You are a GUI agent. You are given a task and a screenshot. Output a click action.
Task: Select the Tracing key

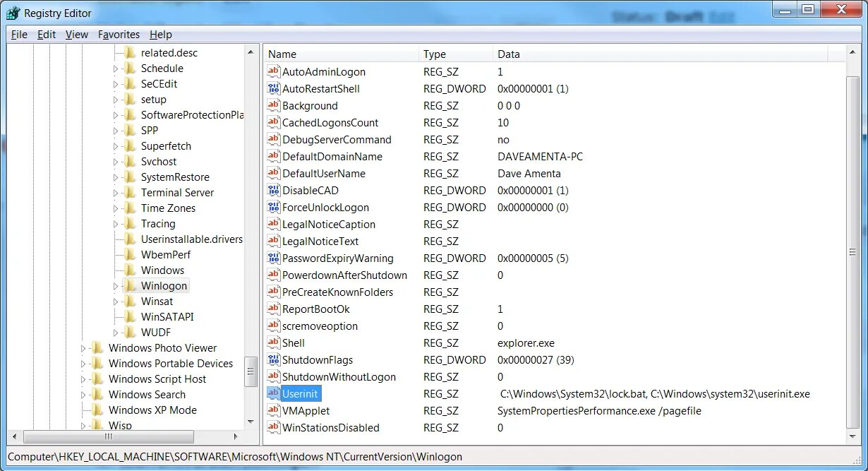tap(158, 224)
